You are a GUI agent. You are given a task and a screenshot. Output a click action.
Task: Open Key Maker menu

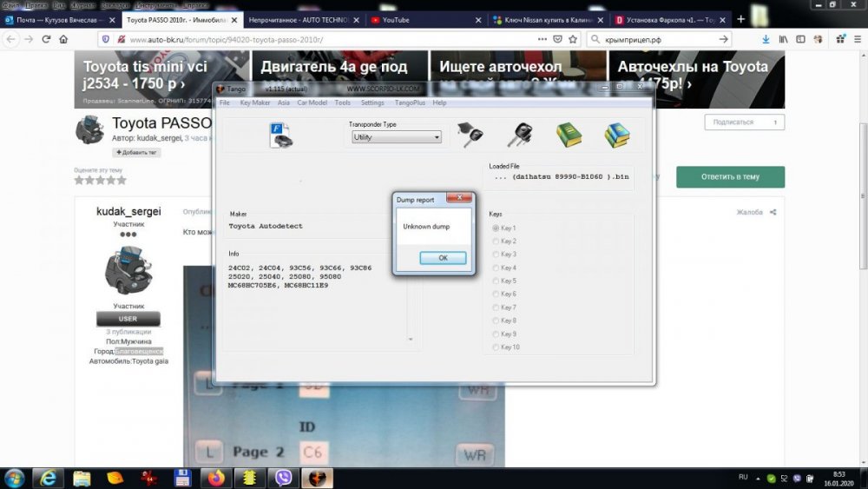click(254, 102)
